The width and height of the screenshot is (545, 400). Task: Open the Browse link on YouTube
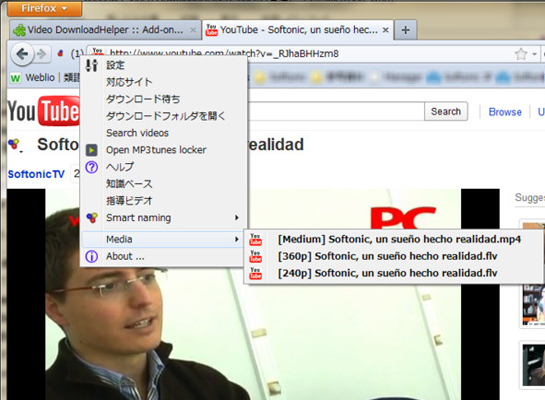tap(505, 112)
